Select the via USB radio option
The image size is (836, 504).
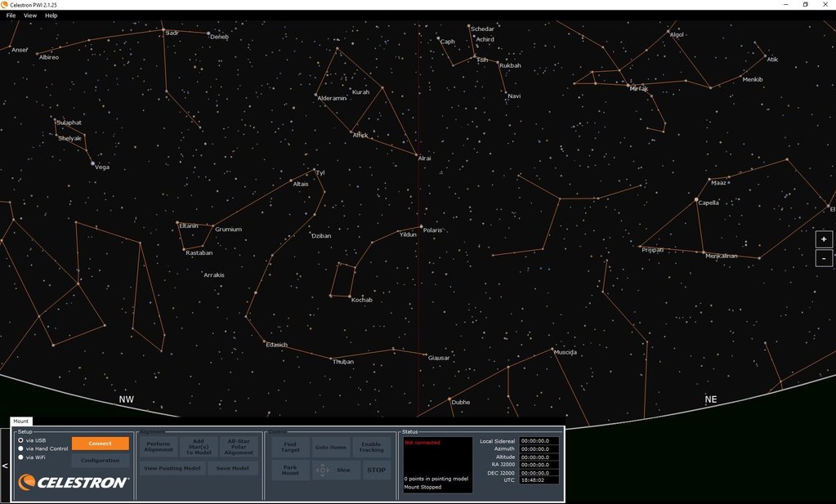pos(20,440)
